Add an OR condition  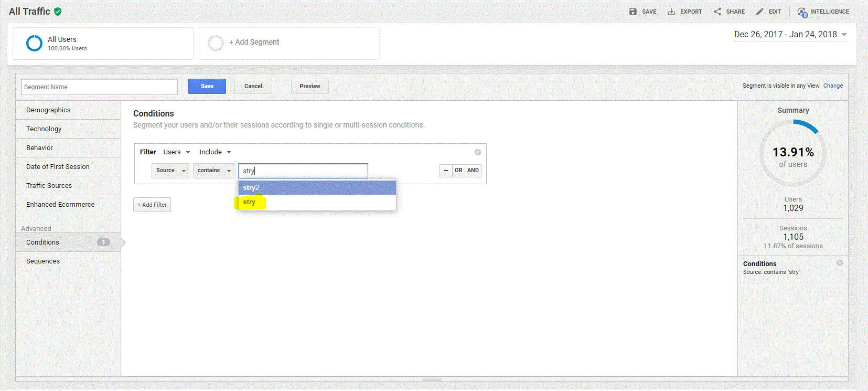[x=458, y=171]
